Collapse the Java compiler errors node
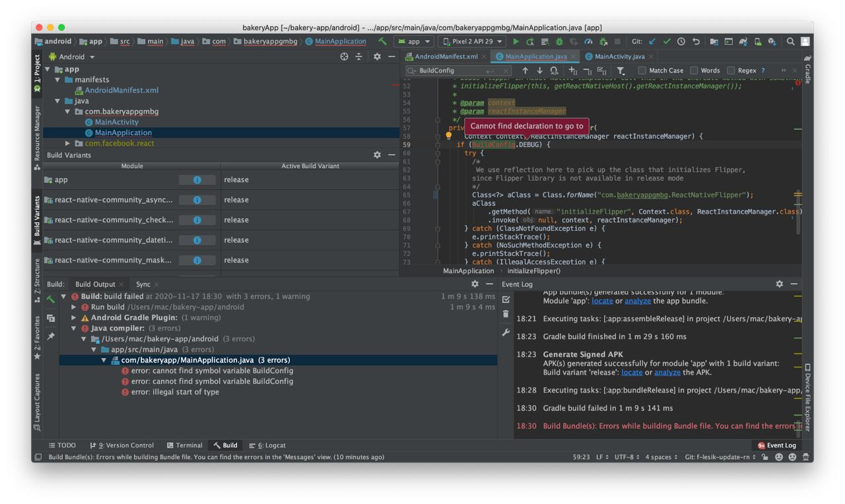 (74, 329)
